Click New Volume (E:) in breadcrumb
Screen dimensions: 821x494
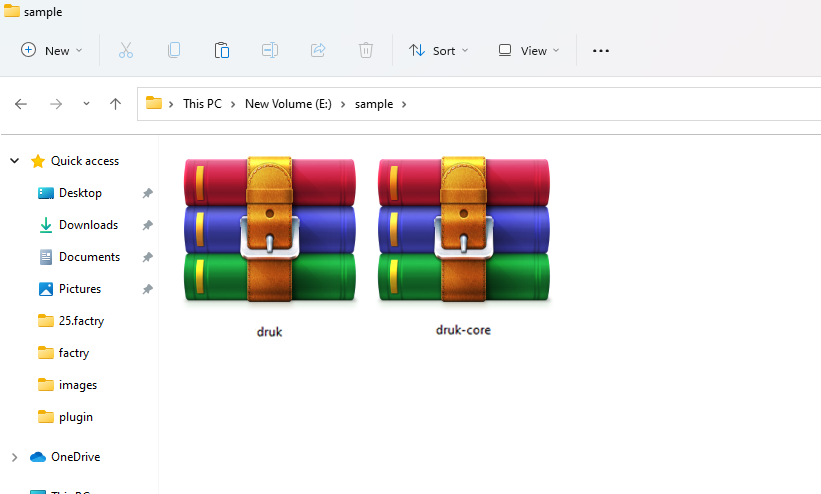291,104
